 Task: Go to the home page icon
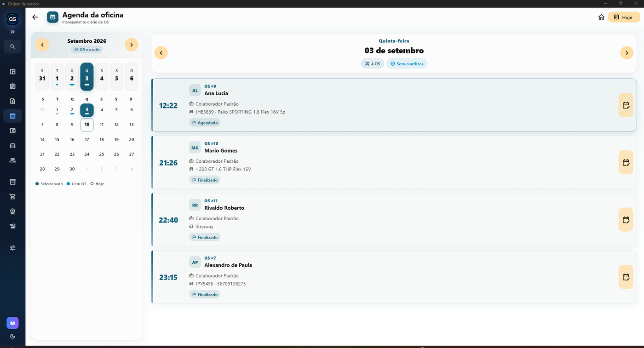coord(601,17)
